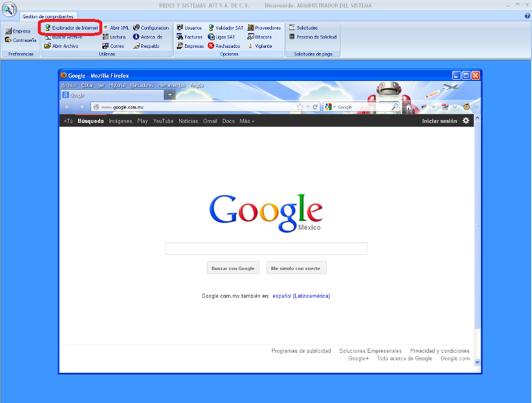
Task: Click the Firefox home button
Action: coord(408,107)
